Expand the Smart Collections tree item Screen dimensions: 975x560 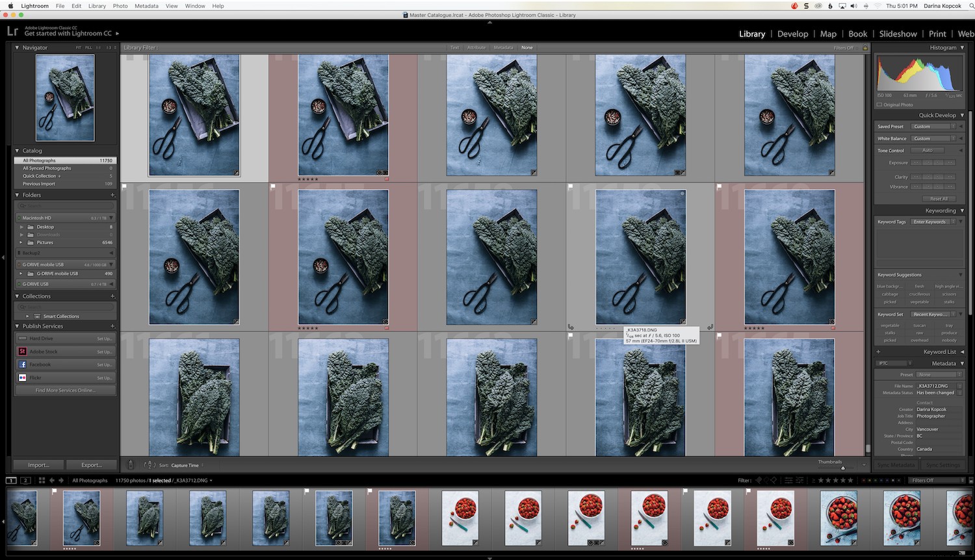27,316
